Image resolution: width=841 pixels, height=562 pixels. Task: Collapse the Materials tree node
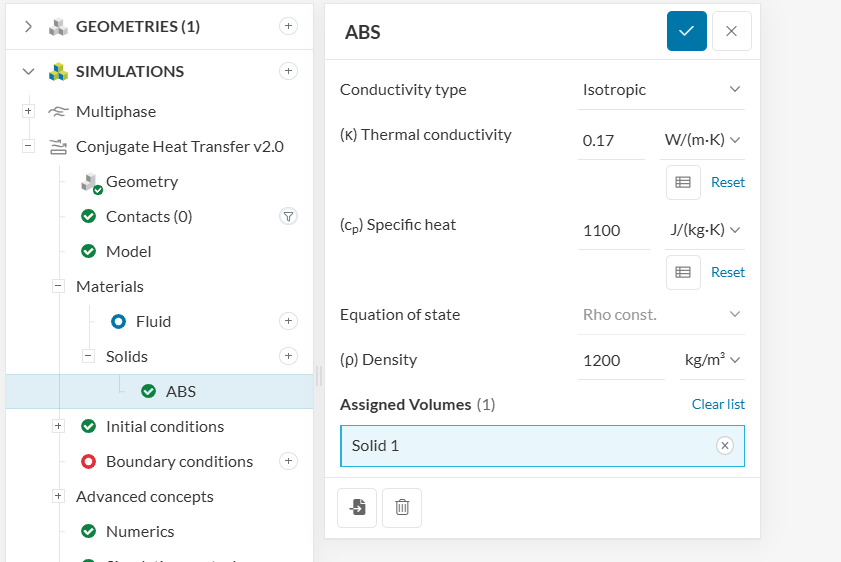58,286
